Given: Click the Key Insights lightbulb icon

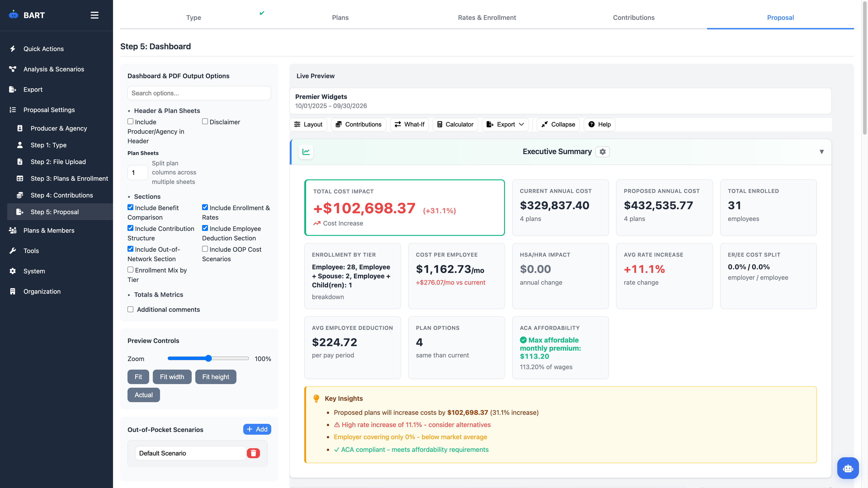Looking at the screenshot, I should pos(316,398).
